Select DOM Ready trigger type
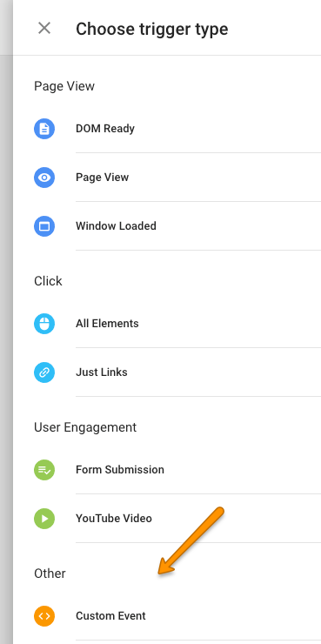 tap(177, 129)
